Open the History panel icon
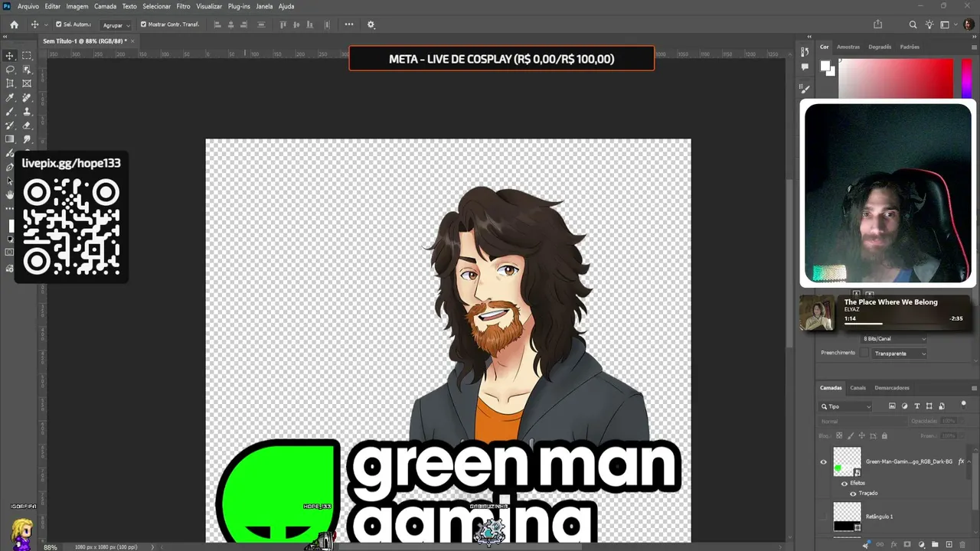The image size is (980, 551). [x=805, y=52]
